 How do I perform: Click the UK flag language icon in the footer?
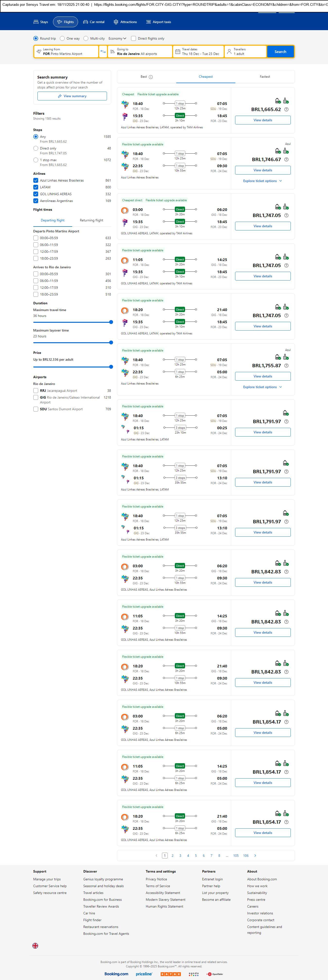(35, 945)
